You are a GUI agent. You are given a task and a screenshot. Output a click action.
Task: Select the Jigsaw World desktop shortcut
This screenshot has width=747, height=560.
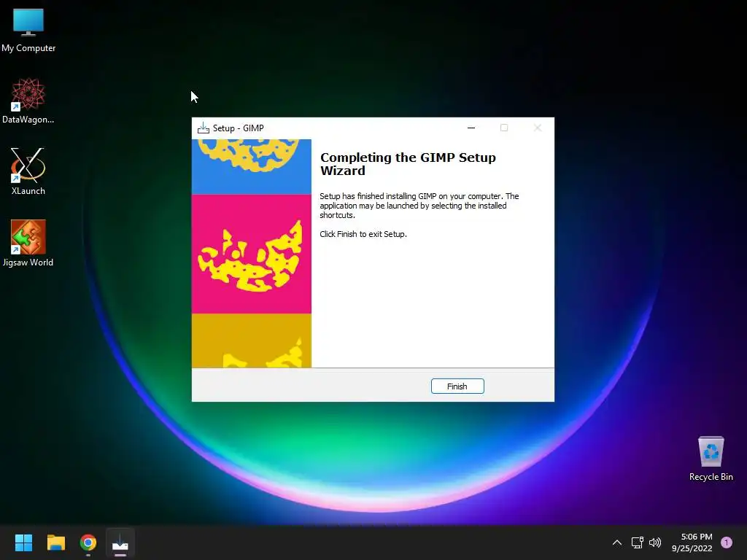[x=28, y=244]
